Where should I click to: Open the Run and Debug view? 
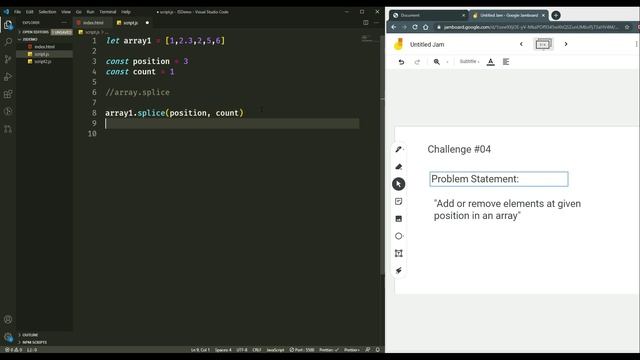pos(8,77)
